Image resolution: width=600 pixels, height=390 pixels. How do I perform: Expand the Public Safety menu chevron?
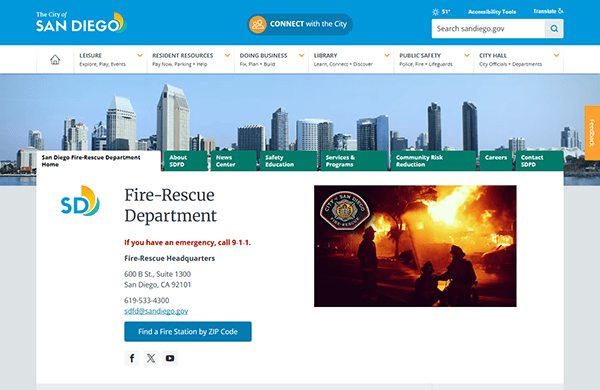click(467, 55)
